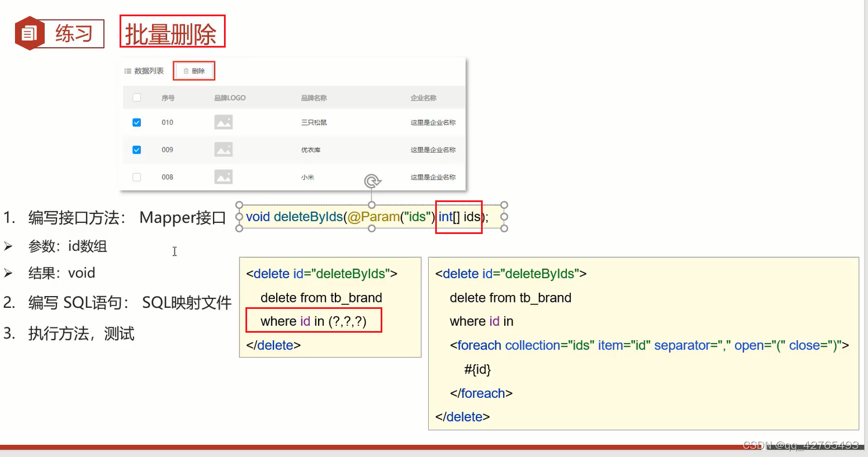Click the top-left handle of the deleteByIds box
This screenshot has height=457, width=868.
[x=240, y=205]
